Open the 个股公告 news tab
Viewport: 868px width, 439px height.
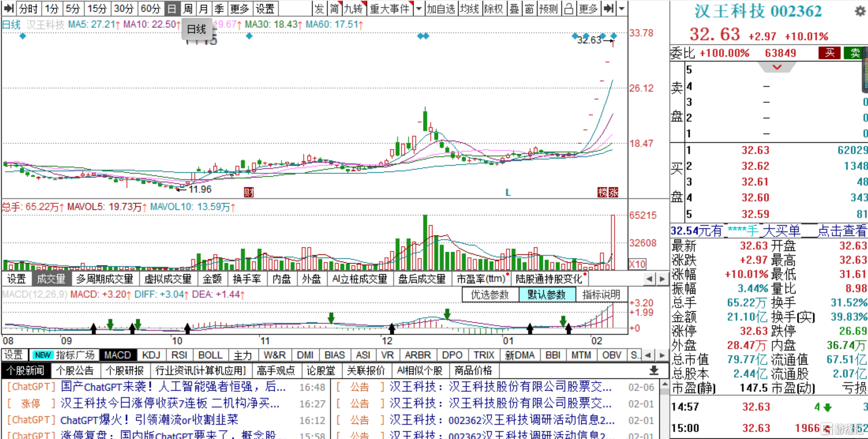(75, 371)
